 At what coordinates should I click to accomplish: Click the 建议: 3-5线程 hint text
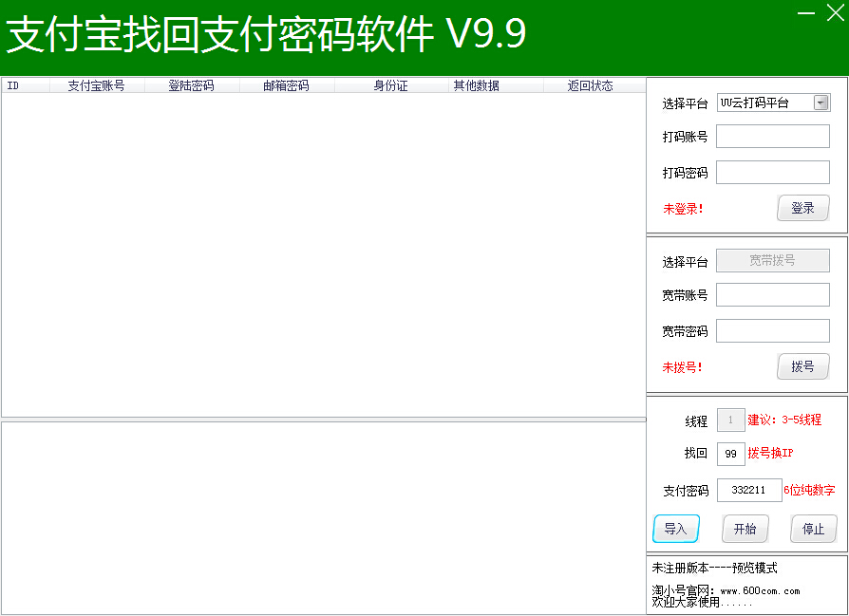point(784,420)
